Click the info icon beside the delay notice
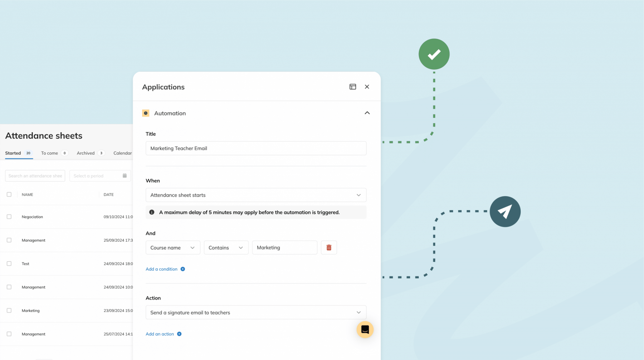The image size is (644, 360). pos(152,212)
